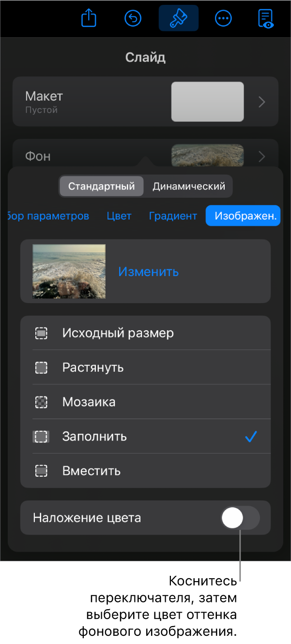Image resolution: width=291 pixels, height=644 pixels.
Task: Tap the presenter notes view icon
Action: tap(265, 18)
